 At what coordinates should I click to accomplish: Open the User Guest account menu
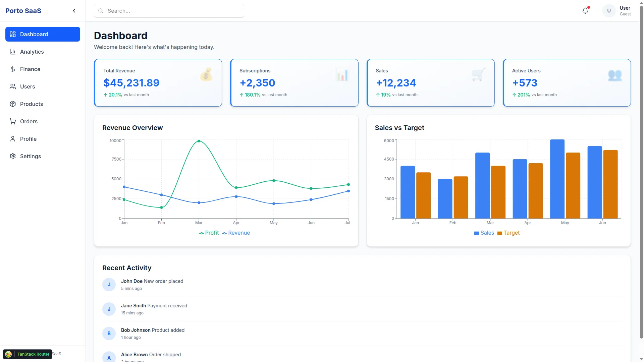pyautogui.click(x=617, y=11)
